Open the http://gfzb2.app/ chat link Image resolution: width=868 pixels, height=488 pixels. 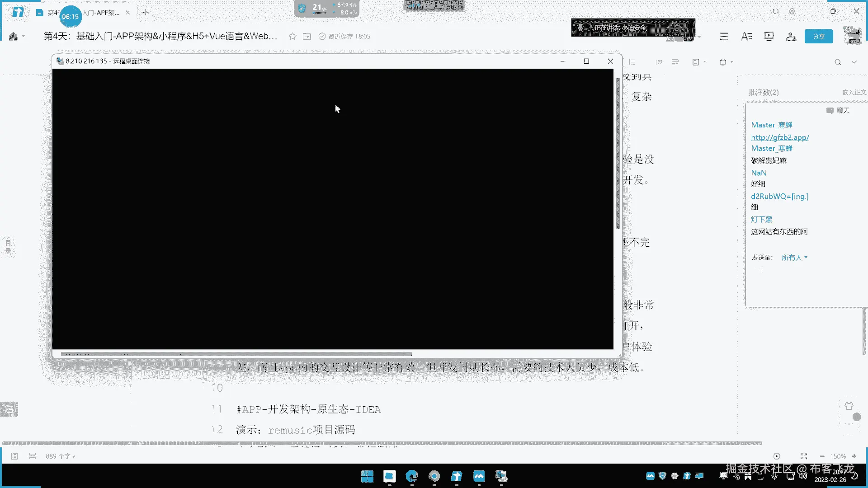(x=780, y=137)
